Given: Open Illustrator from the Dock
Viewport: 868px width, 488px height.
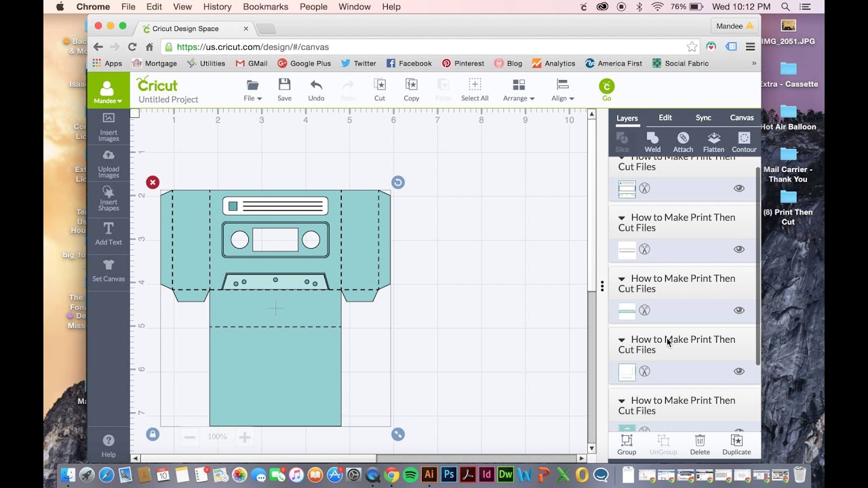Looking at the screenshot, I should (x=429, y=475).
